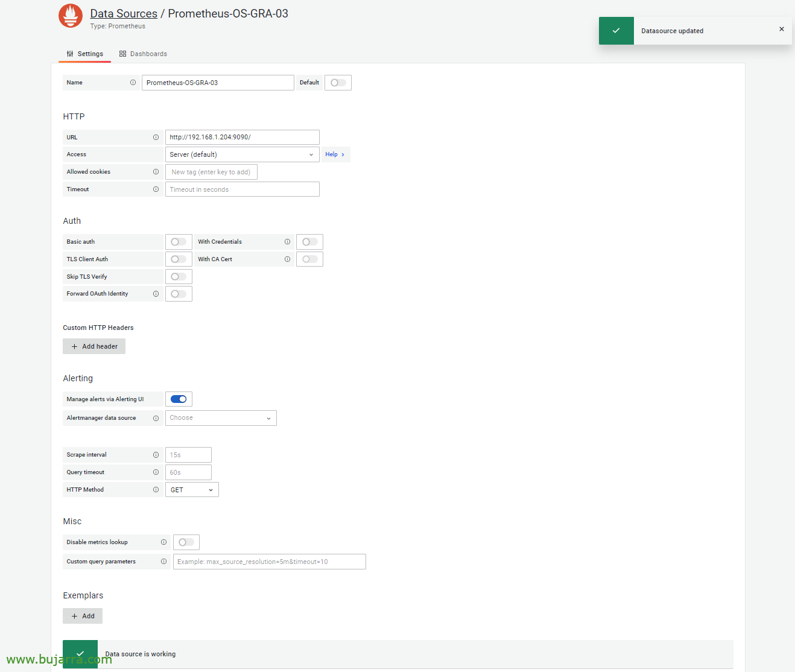Expand the Access Help section
Screen dimensions: 795x672
pyautogui.click(x=335, y=154)
